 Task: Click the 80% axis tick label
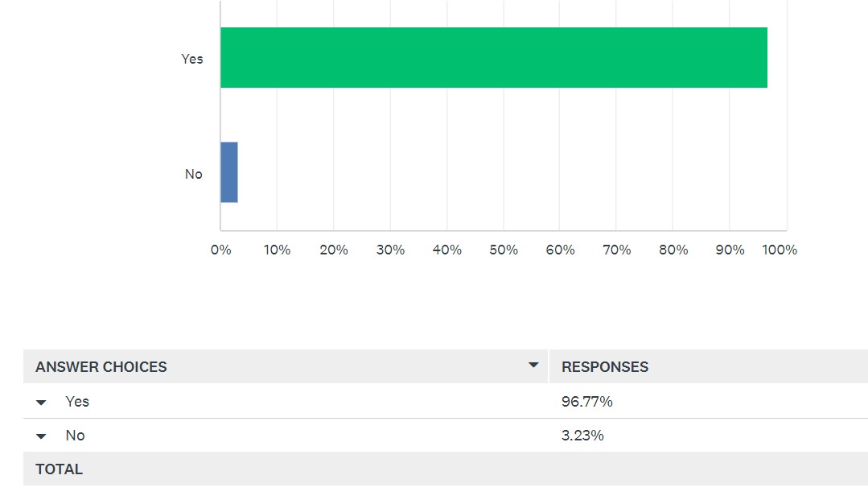point(673,250)
